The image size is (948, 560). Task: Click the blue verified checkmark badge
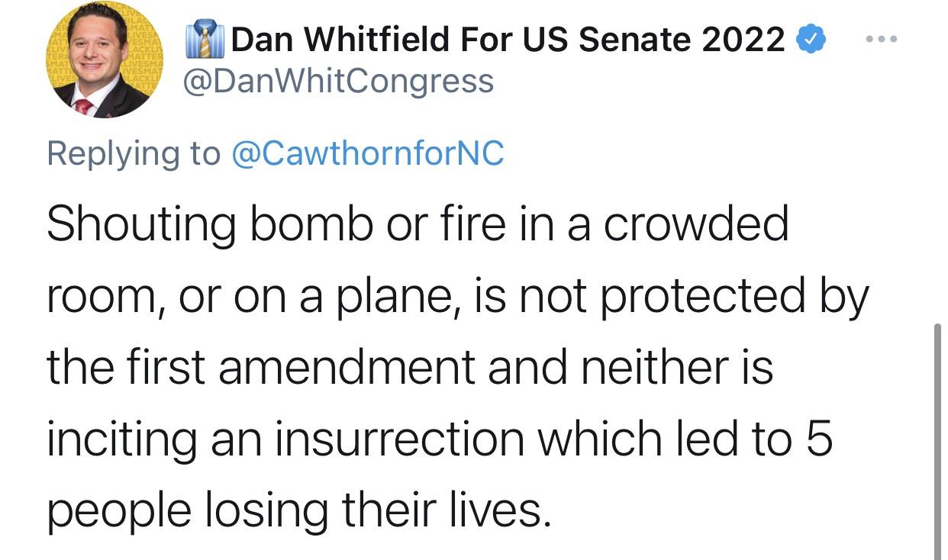[x=811, y=40]
